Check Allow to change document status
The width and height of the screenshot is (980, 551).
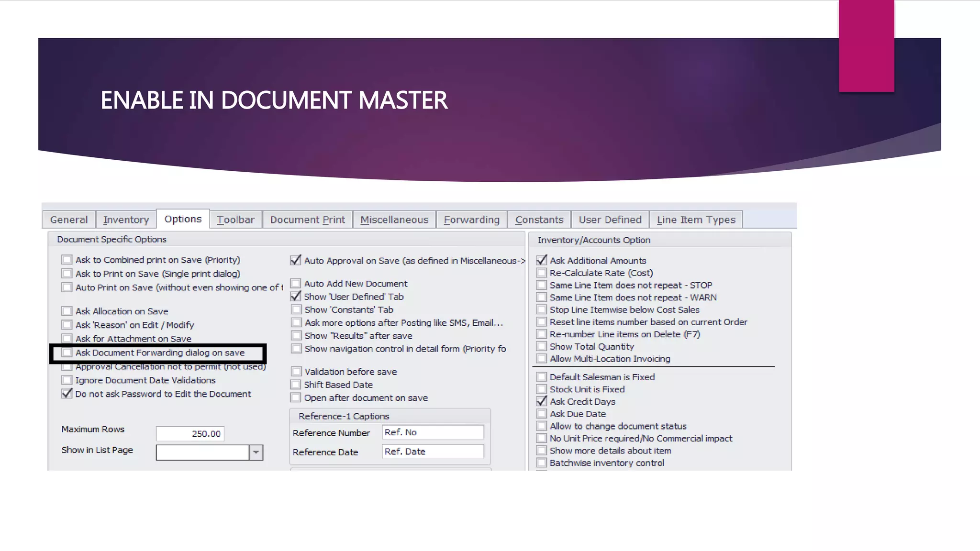coord(541,426)
